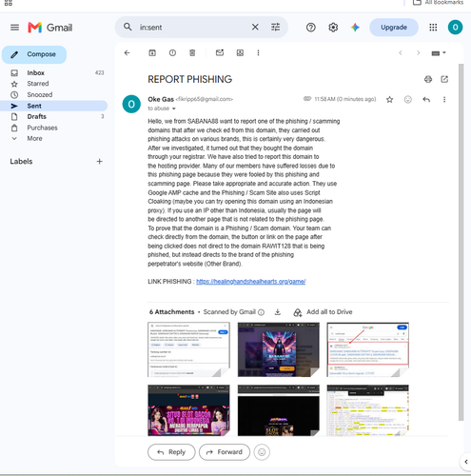This screenshot has height=476, width=471.
Task: Open message More menu three dots
Action: pyautogui.click(x=444, y=100)
